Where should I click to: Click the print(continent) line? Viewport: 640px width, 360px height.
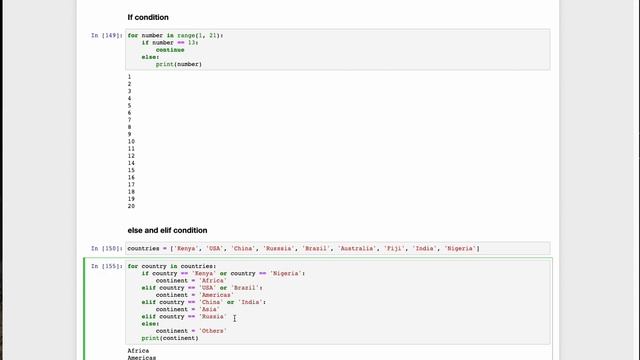coord(170,338)
